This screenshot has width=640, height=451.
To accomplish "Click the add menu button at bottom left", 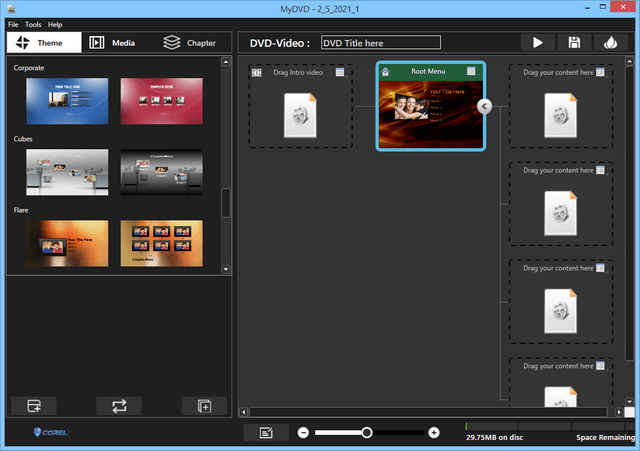I will [34, 405].
